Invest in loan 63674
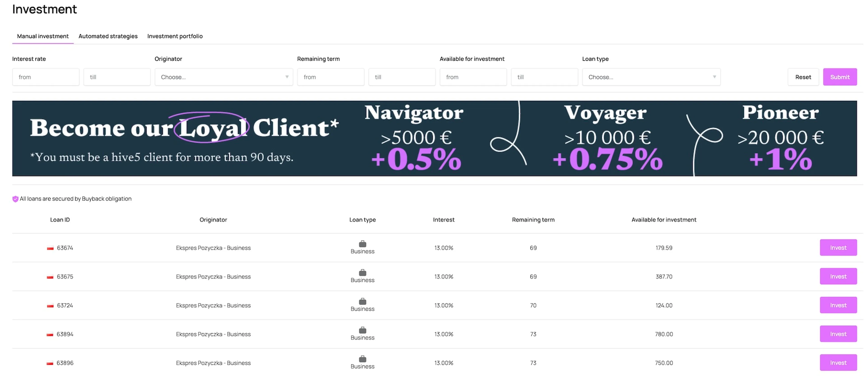The height and width of the screenshot is (376, 868). pos(838,247)
